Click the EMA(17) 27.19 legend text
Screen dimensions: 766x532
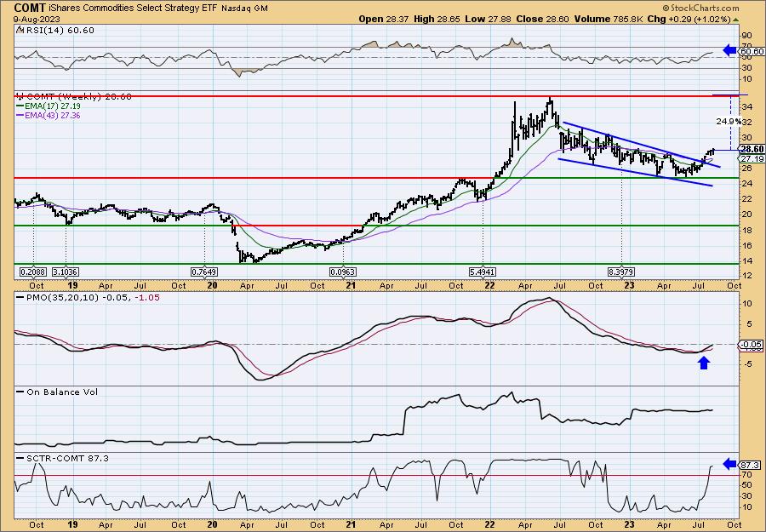52,106
